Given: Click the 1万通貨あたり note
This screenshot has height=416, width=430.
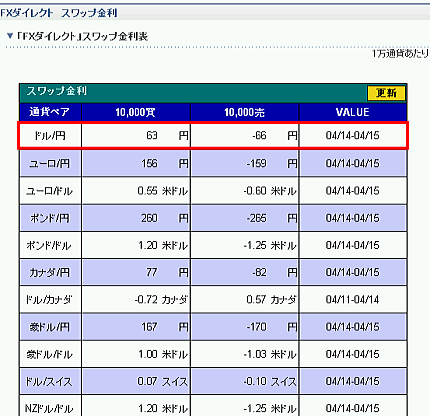Looking at the screenshot, I should (x=400, y=53).
